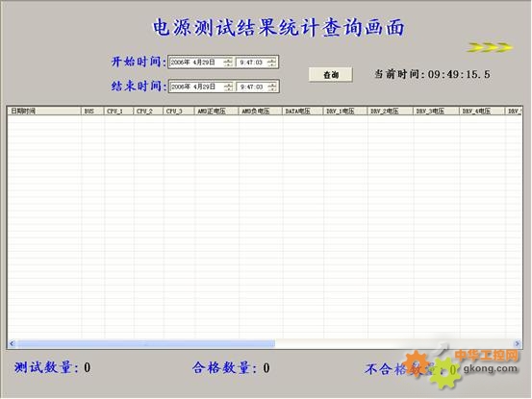
Task: Click the end date spinner control
Action: coord(228,87)
